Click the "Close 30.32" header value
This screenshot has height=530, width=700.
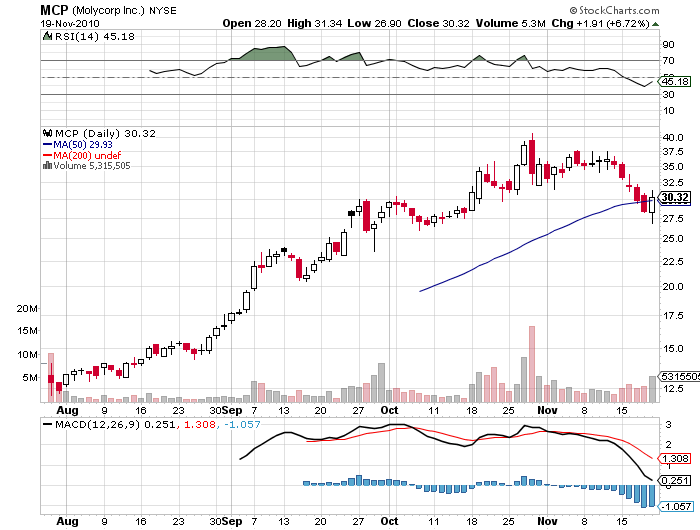tap(438, 23)
